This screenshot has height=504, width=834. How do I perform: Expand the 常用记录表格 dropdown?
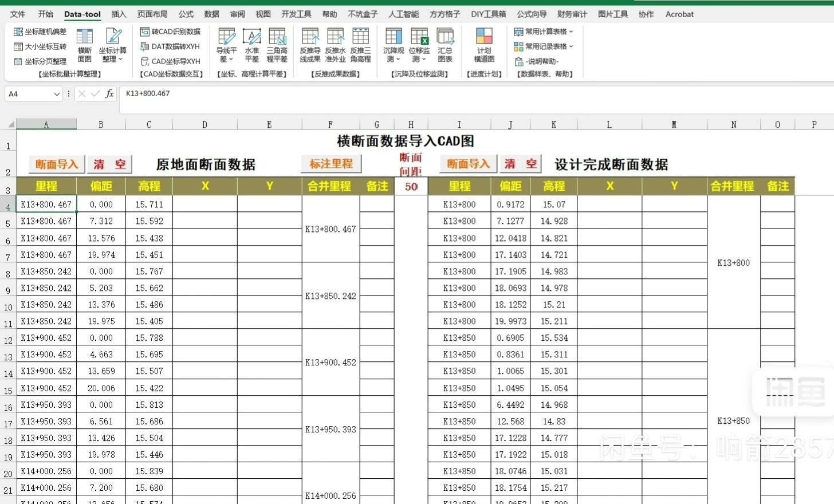tap(544, 46)
